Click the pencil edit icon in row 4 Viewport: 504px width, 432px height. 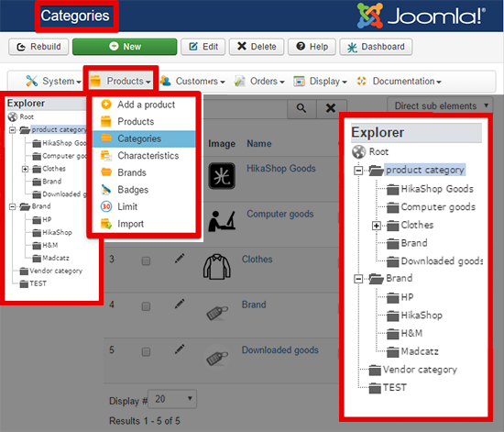coord(180,304)
